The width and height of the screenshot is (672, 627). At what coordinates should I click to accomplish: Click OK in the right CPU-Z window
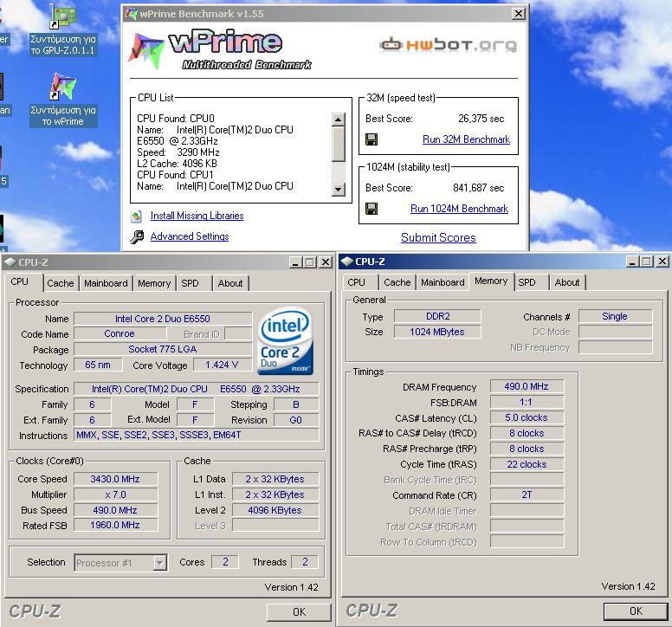636,611
